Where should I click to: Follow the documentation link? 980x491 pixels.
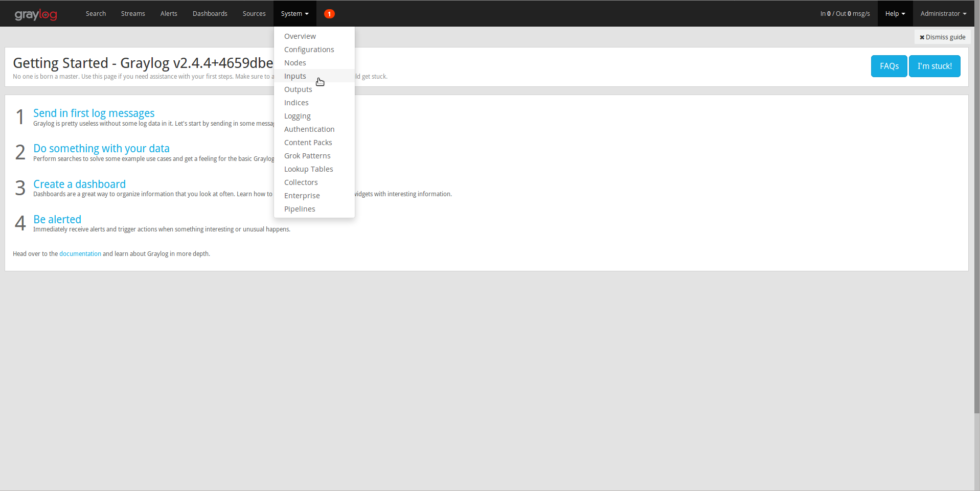pyautogui.click(x=80, y=253)
